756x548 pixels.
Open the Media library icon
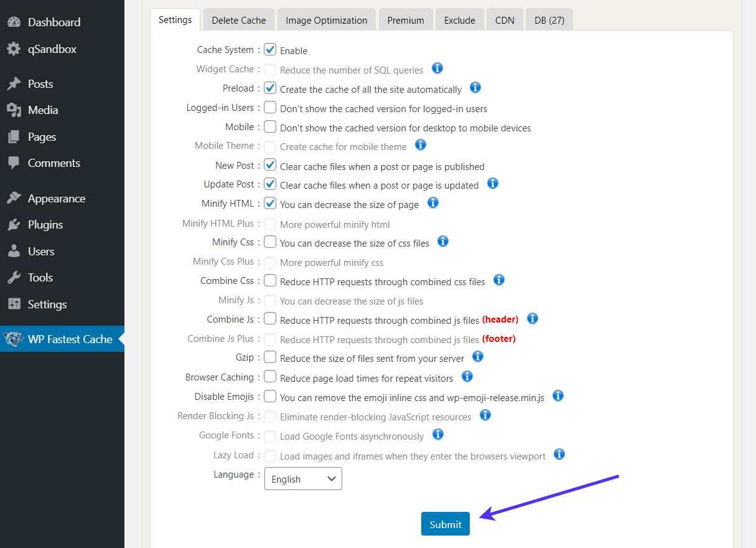point(14,110)
